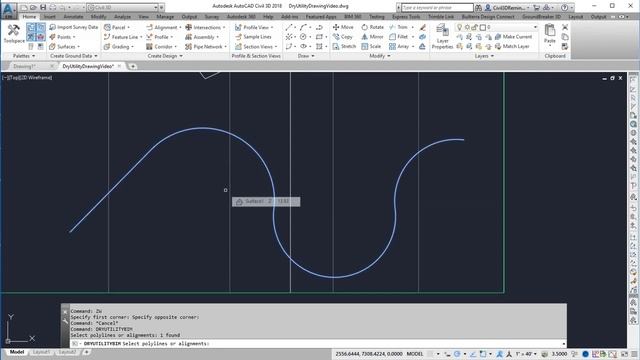Toggle object snap in status bar

(x=483, y=354)
